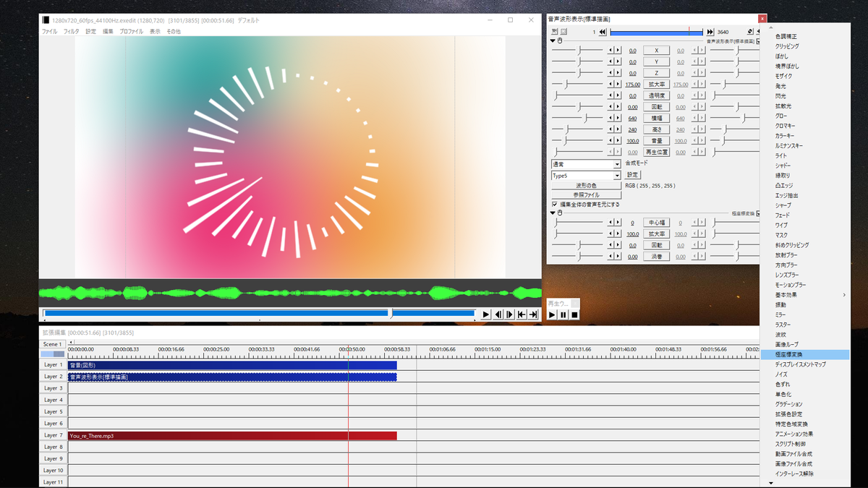This screenshot has width=868, height=488.
Task: Collapse the 音声波形表示 section triangle
Action: (x=553, y=41)
